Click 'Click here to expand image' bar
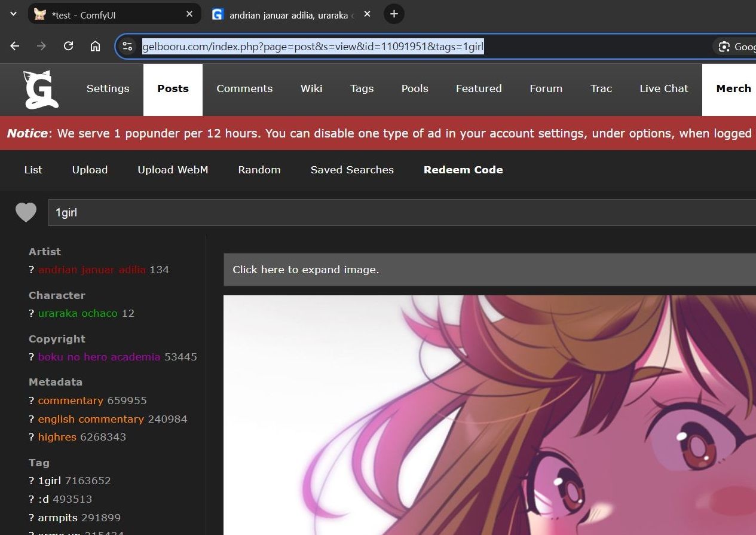 [x=490, y=270]
